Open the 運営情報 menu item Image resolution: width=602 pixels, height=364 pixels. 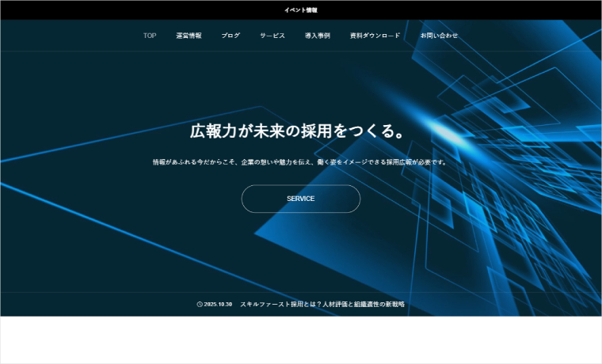point(189,36)
